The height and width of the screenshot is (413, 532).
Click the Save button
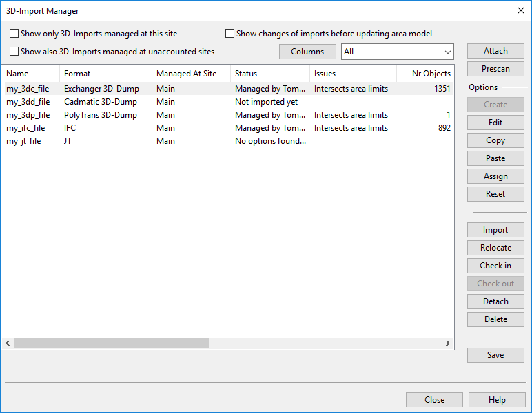(x=495, y=355)
